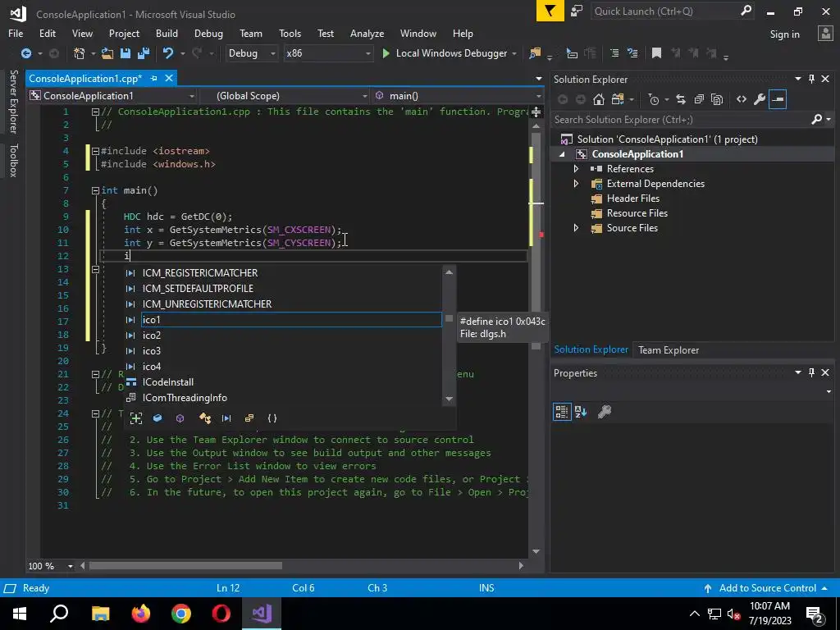Click the Pending Changes Filter clock icon

[x=654, y=99]
